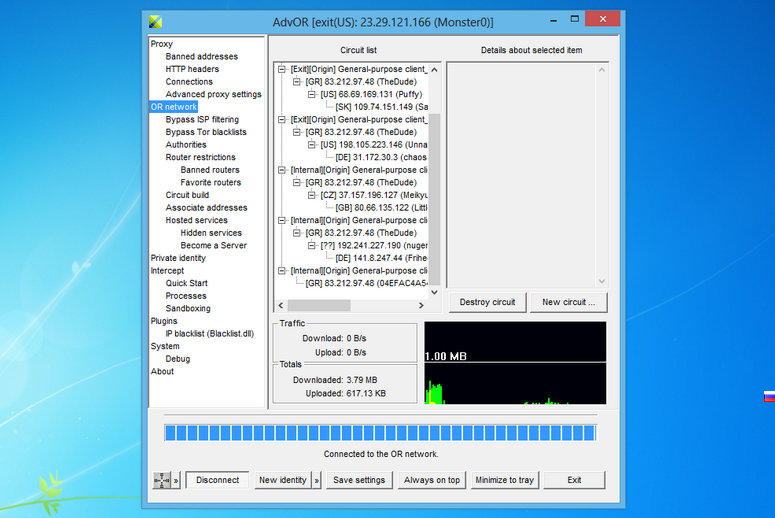
Task: Open Sandboxing settings
Action: coord(188,308)
